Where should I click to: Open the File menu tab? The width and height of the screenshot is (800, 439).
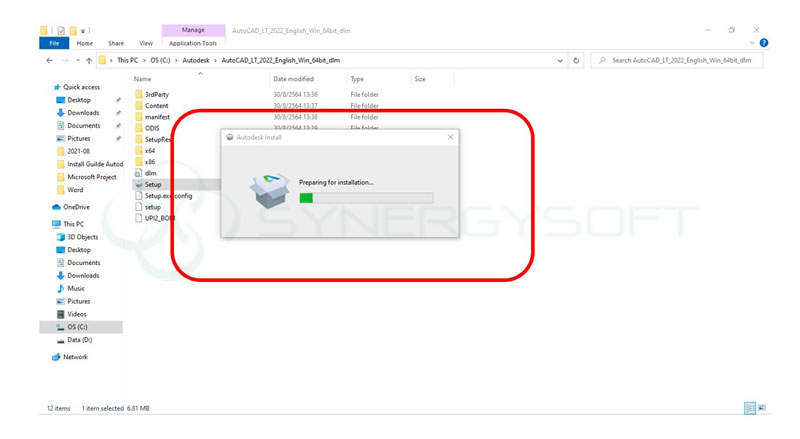coord(54,43)
